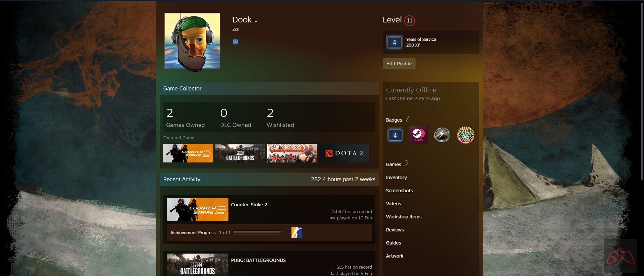The image size is (644, 276).
Task: Open the green spiky plant badge
Action: tap(466, 135)
